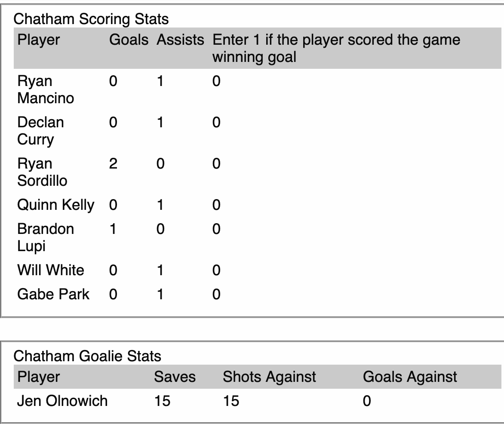This screenshot has width=504, height=424.
Task: Click Ryan Sordillo's goals value 2
Action: click(113, 164)
